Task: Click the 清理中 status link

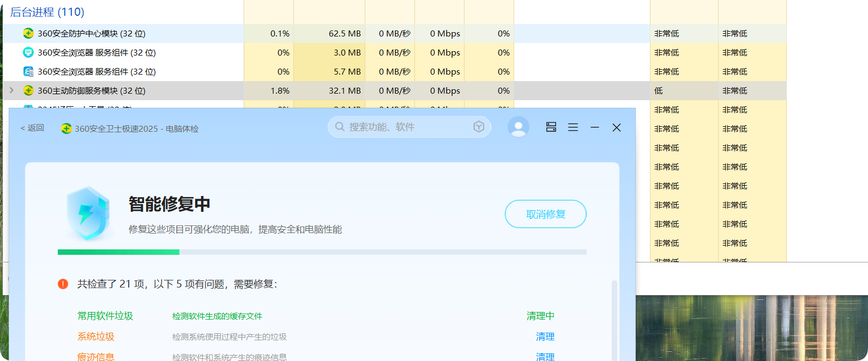Action: [x=540, y=316]
